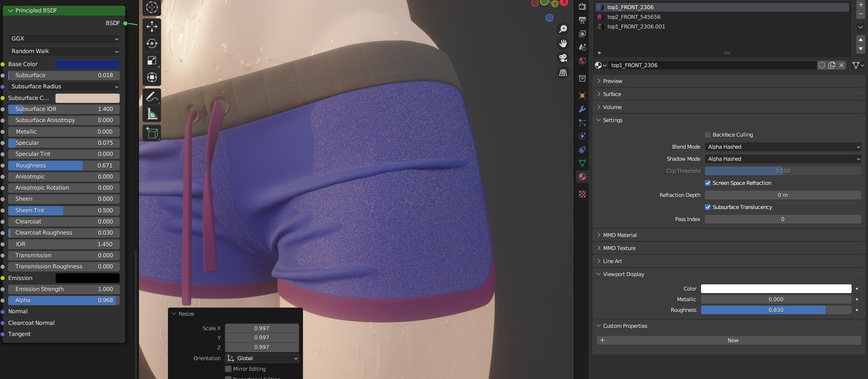868x379 pixels.
Task: Open the Scene properties tab
Action: 582,47
